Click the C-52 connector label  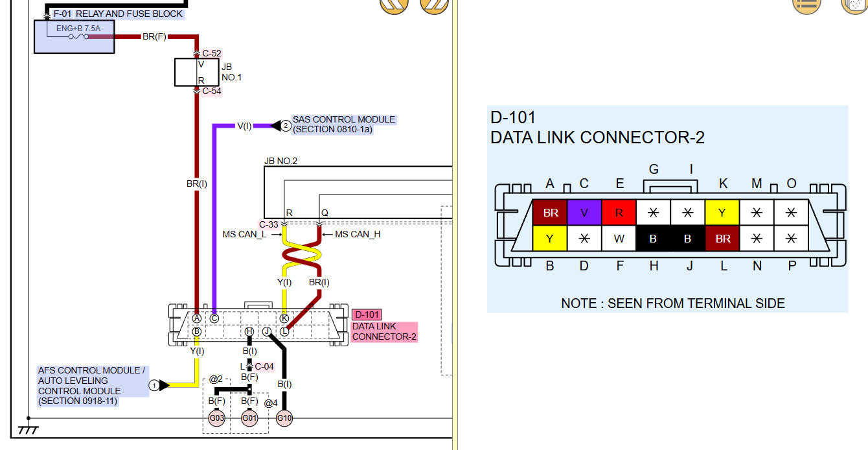(211, 53)
